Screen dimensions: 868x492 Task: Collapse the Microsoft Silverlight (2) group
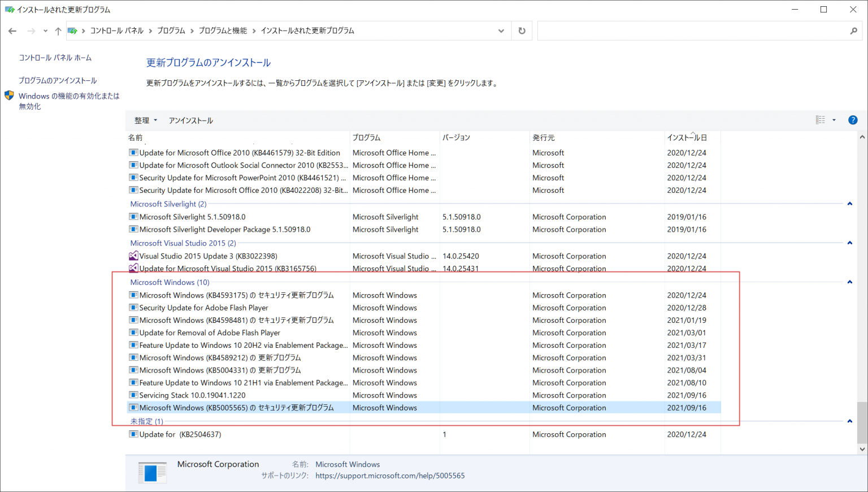(849, 203)
